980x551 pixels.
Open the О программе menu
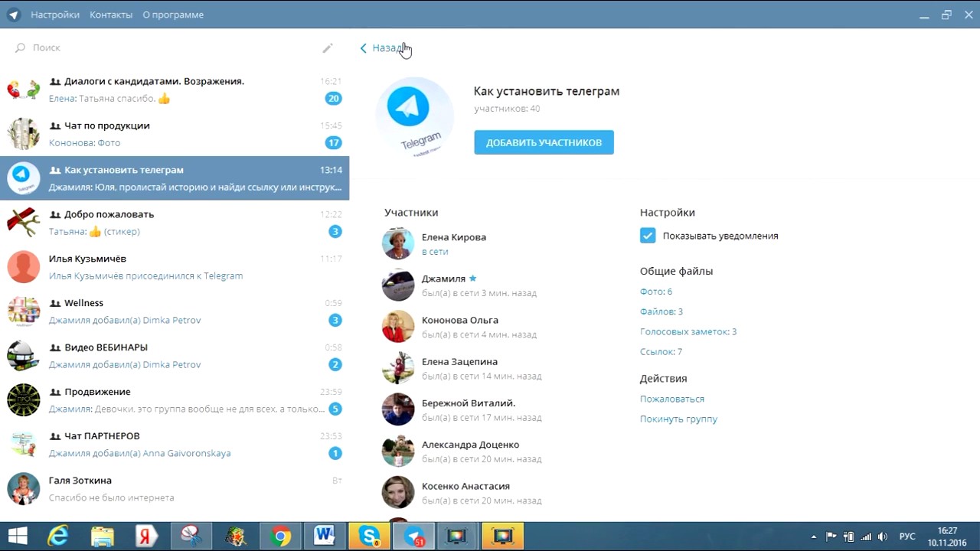click(x=173, y=15)
